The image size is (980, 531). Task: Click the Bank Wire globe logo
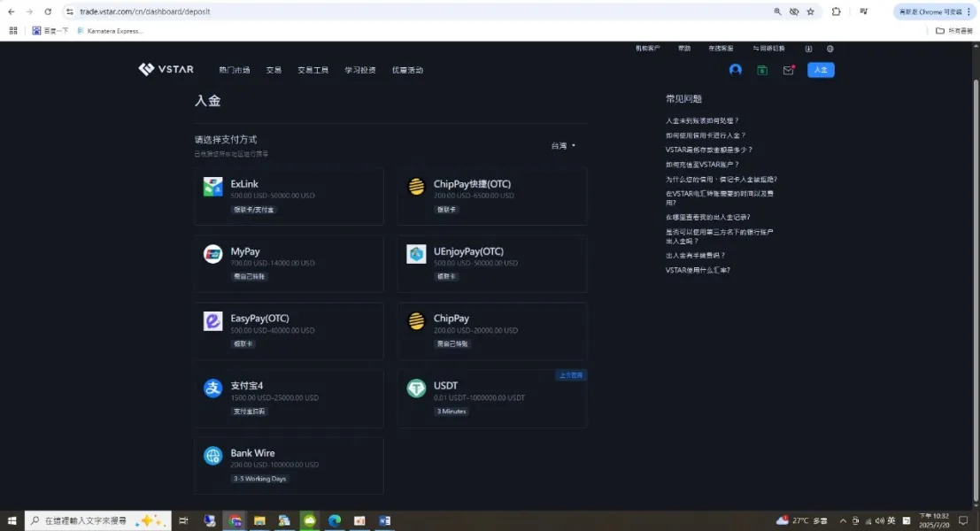point(212,456)
